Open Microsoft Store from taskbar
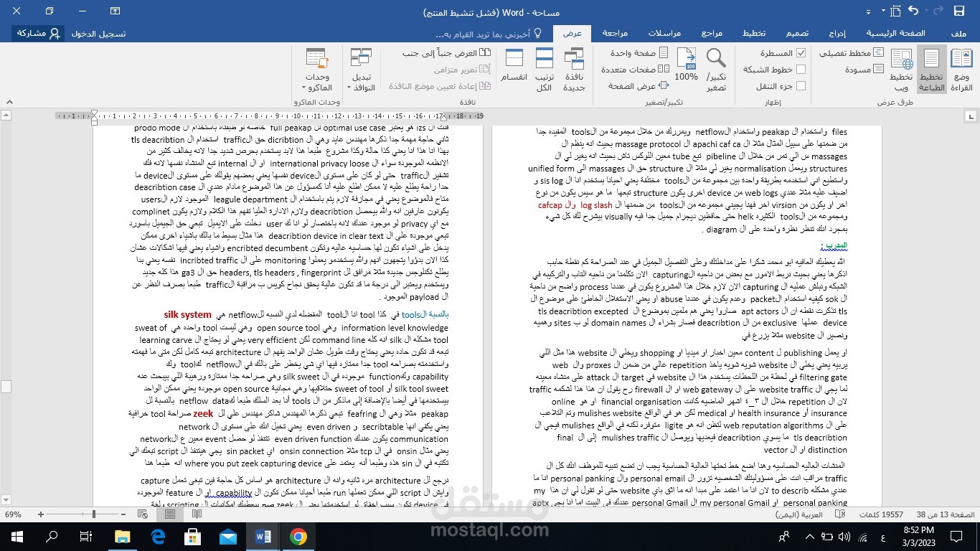The height and width of the screenshot is (551, 980). [x=193, y=536]
